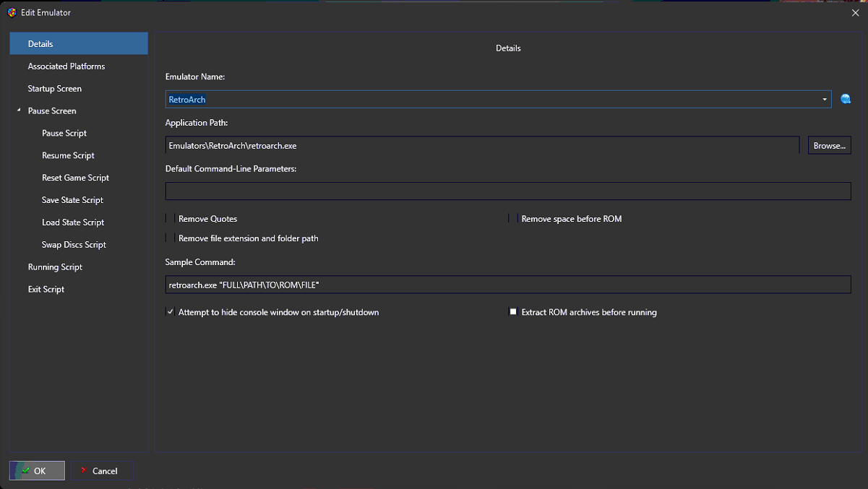Click the Sample Command field
This screenshot has height=489, width=868.
(x=508, y=285)
